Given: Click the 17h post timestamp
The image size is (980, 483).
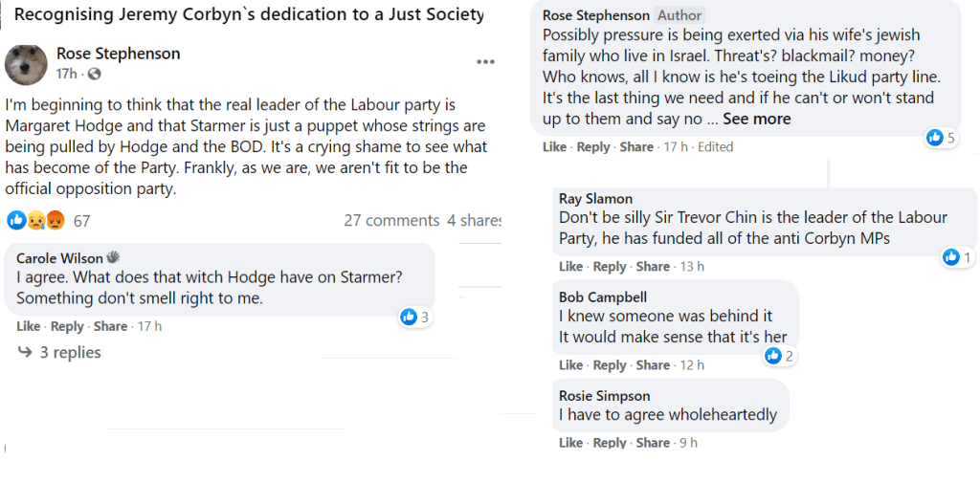Looking at the screenshot, I should coord(66,75).
